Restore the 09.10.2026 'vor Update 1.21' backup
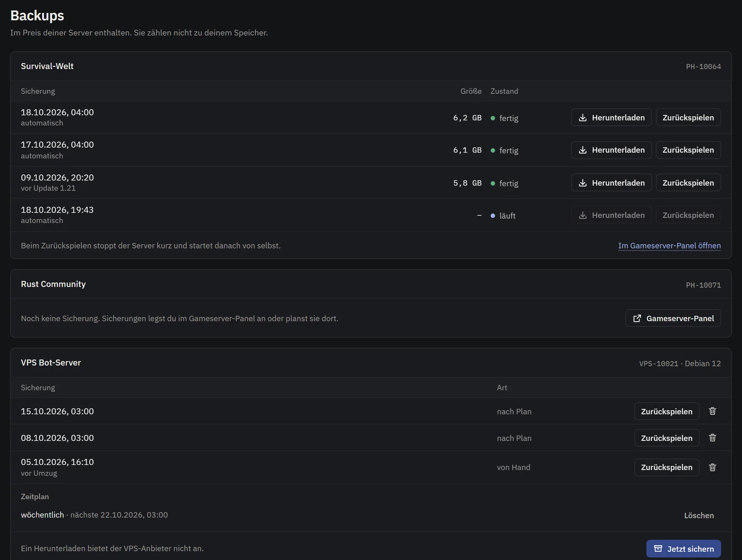The image size is (742, 560). [688, 183]
